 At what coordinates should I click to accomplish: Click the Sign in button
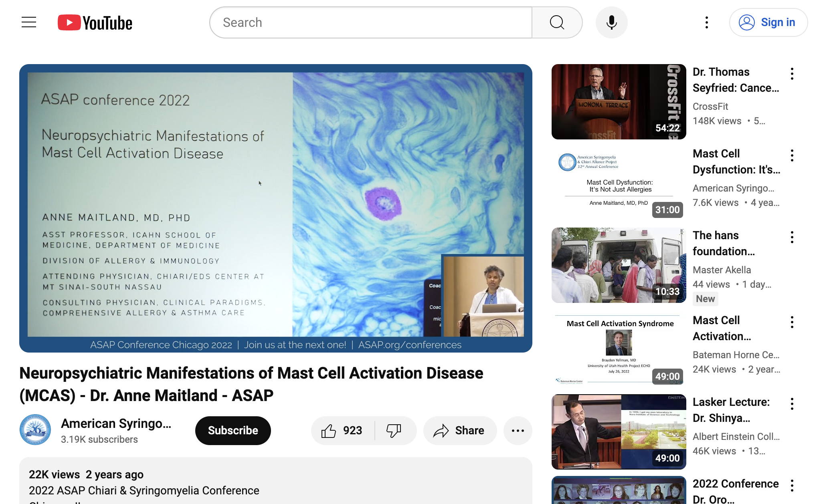click(768, 22)
